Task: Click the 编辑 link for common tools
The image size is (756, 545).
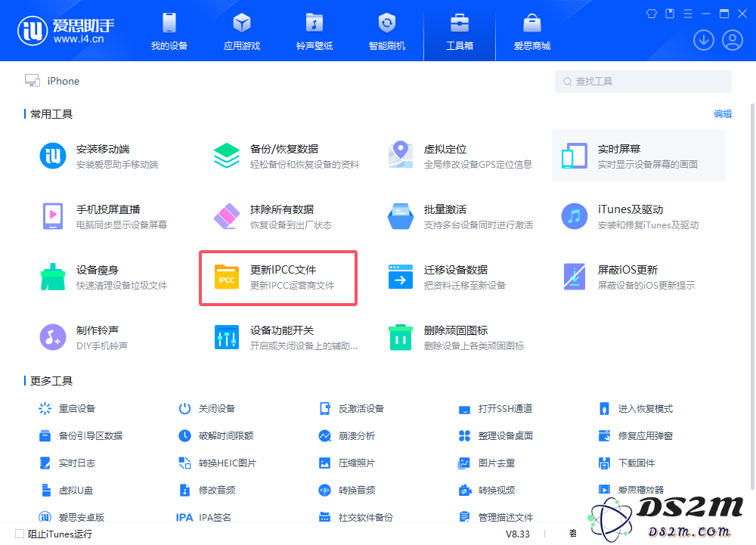Action: pyautogui.click(x=722, y=113)
